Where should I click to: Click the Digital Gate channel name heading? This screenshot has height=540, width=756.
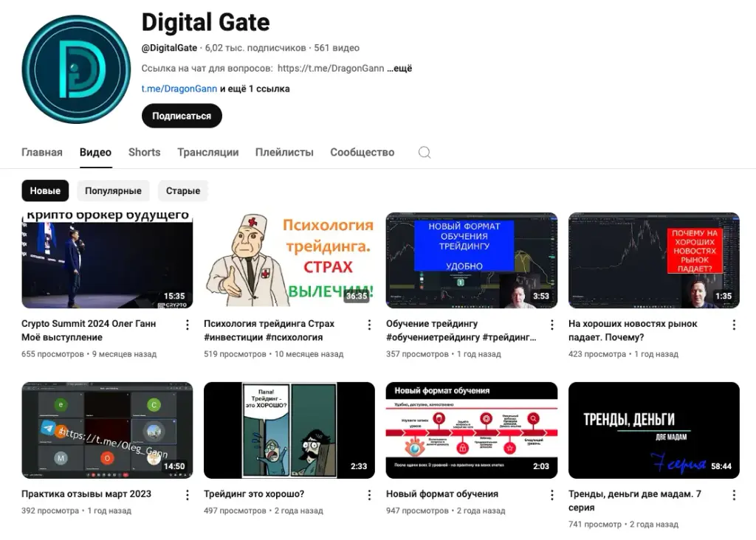pos(206,22)
